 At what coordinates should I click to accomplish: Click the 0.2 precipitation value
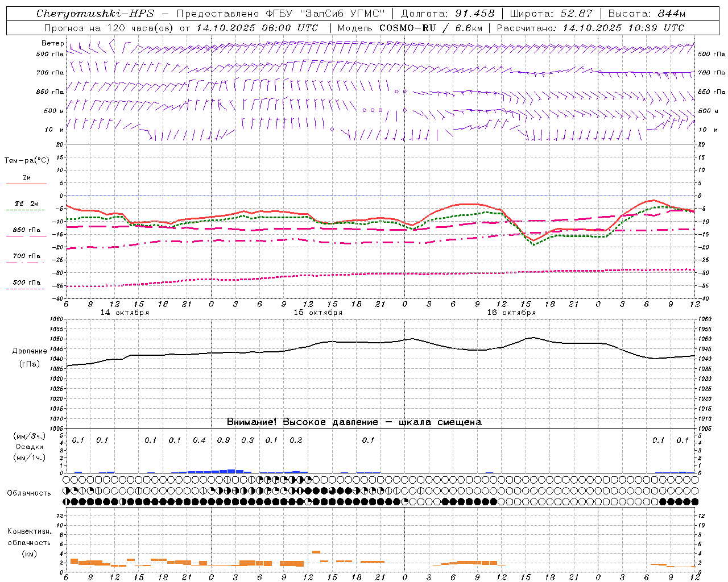(296, 440)
